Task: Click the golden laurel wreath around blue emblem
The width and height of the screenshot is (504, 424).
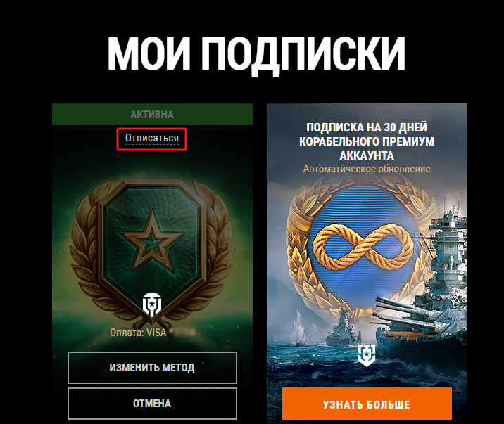Action: click(362, 244)
